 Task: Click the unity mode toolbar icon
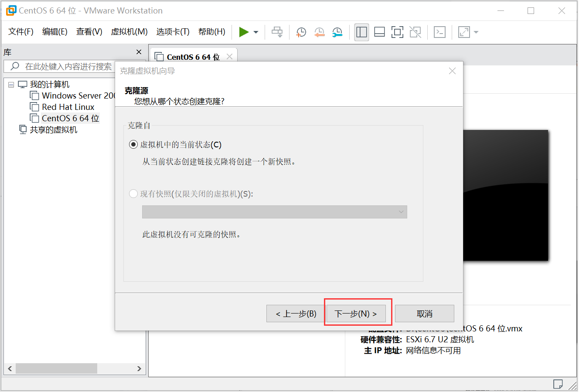(x=415, y=32)
